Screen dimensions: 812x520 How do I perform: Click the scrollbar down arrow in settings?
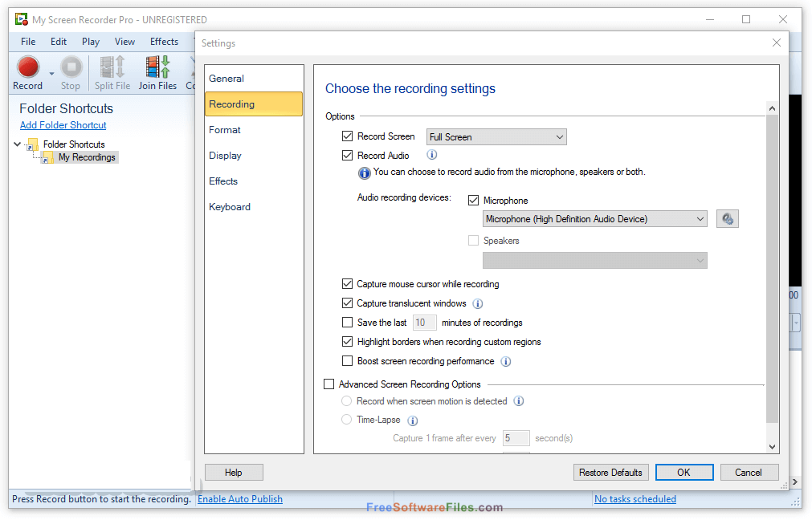(x=772, y=447)
